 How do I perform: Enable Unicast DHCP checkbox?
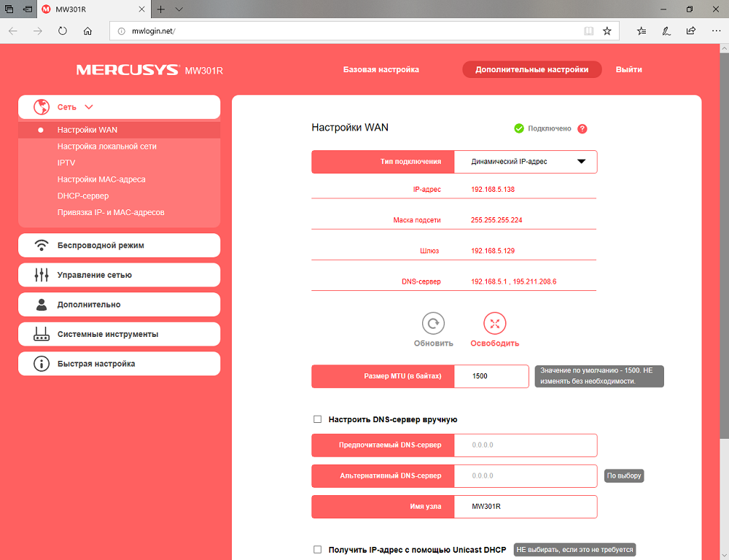point(318,549)
